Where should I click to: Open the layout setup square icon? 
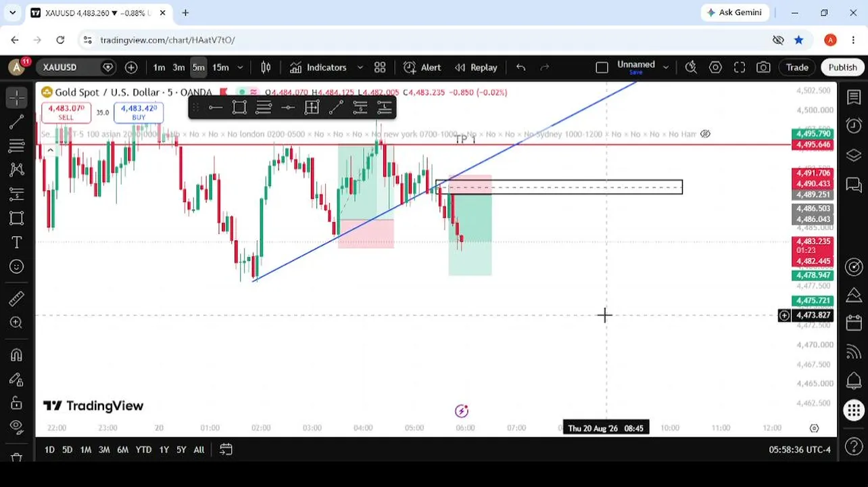(x=602, y=67)
